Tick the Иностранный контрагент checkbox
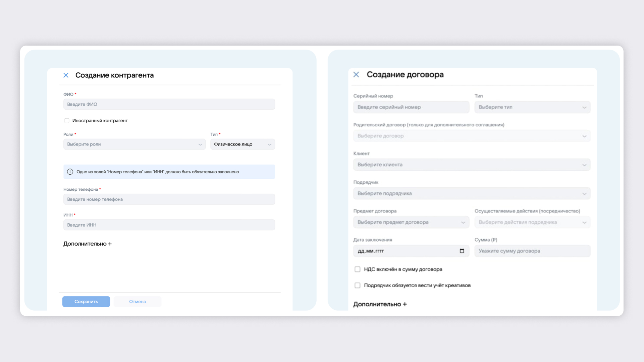Image resolution: width=644 pixels, height=362 pixels. [x=67, y=121]
